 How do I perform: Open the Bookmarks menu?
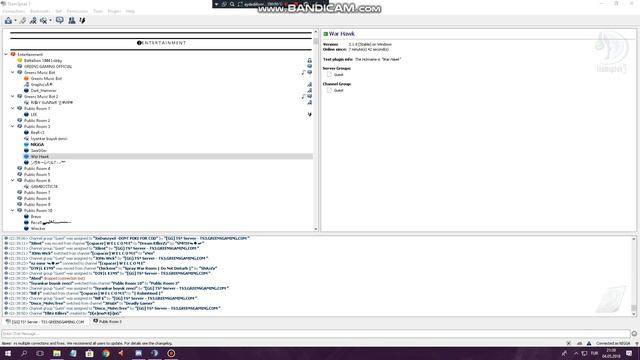[40, 11]
